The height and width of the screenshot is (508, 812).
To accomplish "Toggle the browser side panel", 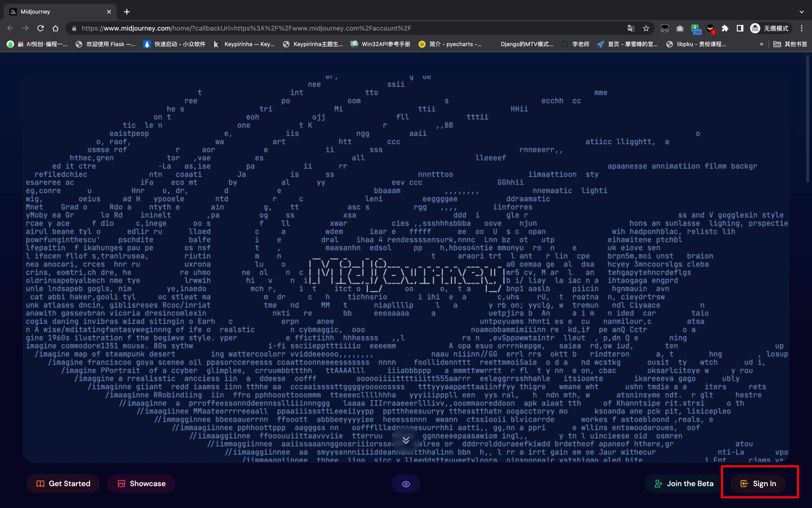I will pyautogui.click(x=740, y=28).
